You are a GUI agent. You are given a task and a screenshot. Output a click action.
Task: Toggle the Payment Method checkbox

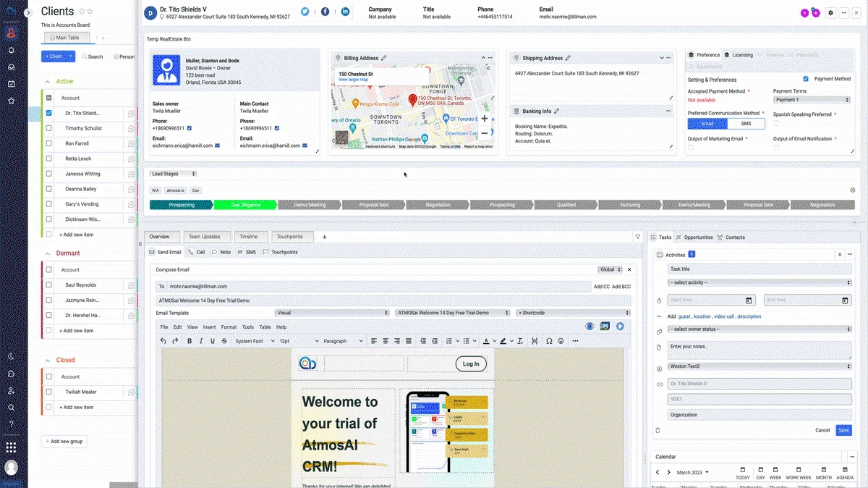tap(806, 79)
